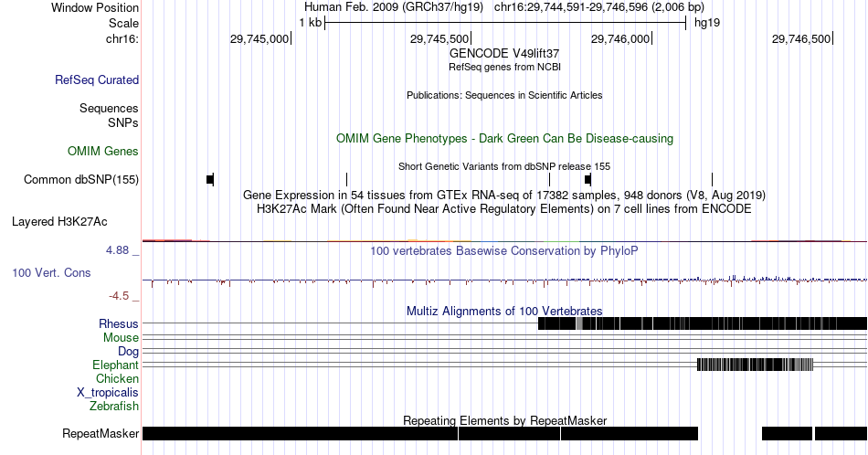Click the 29,746,500 ruler position
Screen dimensions: 868x455
(x=801, y=38)
